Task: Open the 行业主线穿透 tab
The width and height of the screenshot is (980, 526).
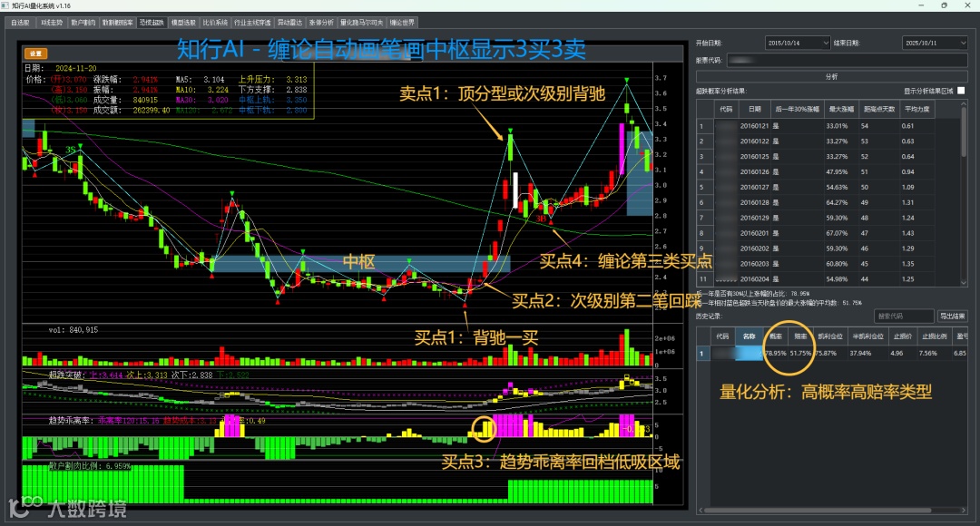Action: point(252,23)
